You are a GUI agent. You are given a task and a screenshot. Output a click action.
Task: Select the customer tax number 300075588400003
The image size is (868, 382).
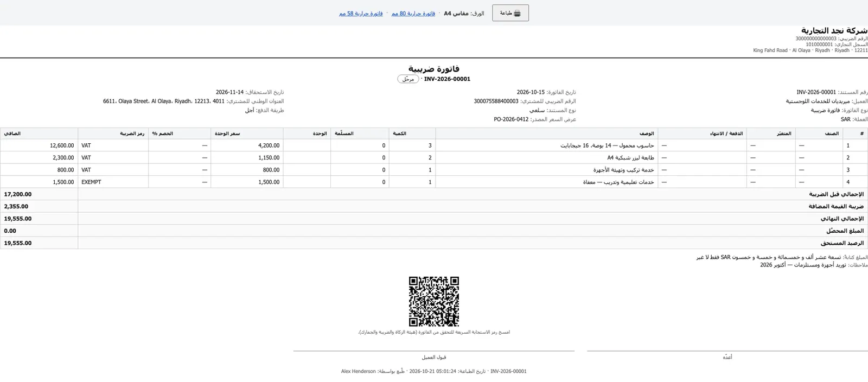496,101
